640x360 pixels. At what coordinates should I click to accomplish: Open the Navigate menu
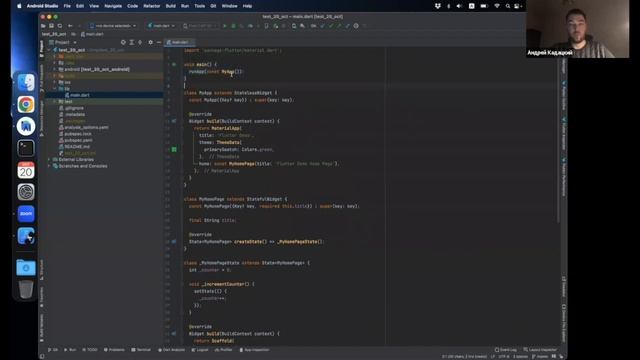pyautogui.click(x=113, y=6)
